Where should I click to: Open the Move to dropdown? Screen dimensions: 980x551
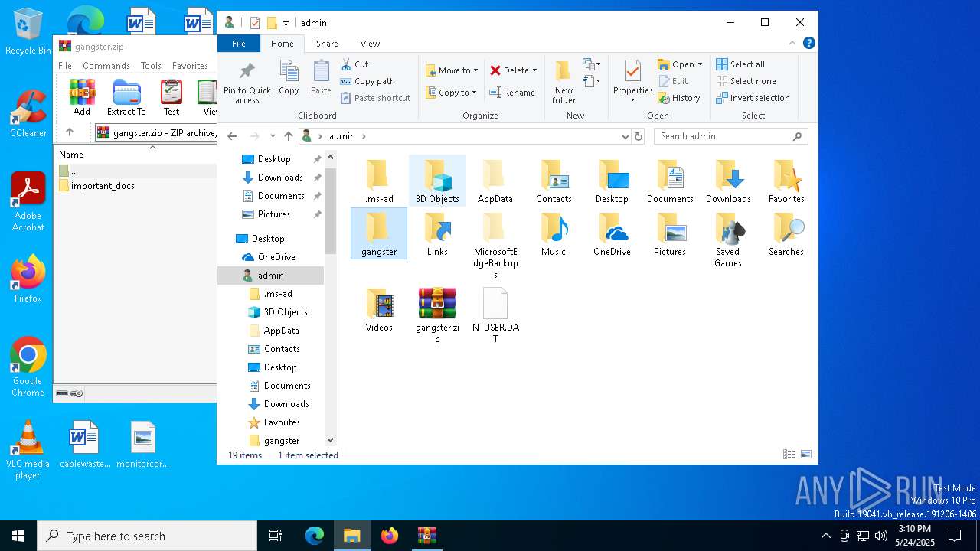click(x=452, y=70)
